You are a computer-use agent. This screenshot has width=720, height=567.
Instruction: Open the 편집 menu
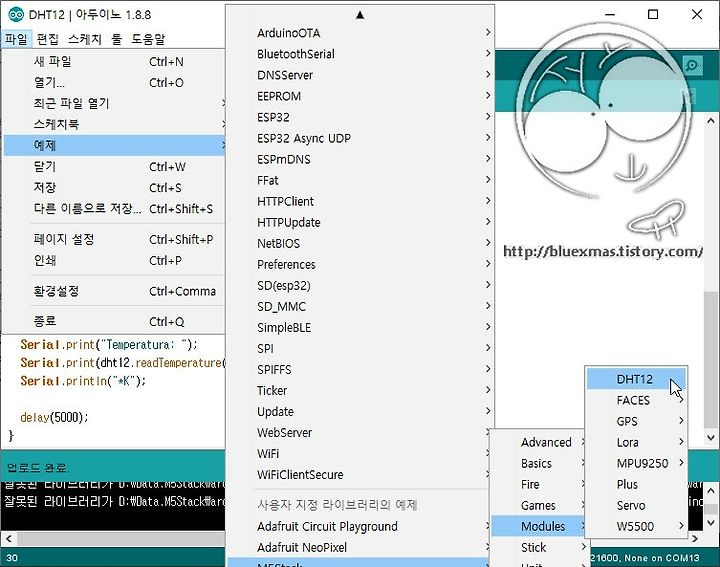click(x=47, y=39)
